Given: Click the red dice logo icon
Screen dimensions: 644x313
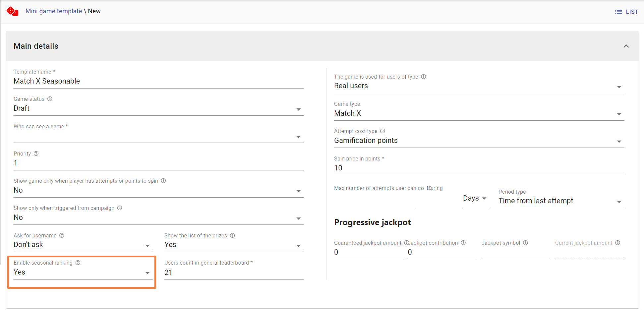Looking at the screenshot, I should [12, 11].
